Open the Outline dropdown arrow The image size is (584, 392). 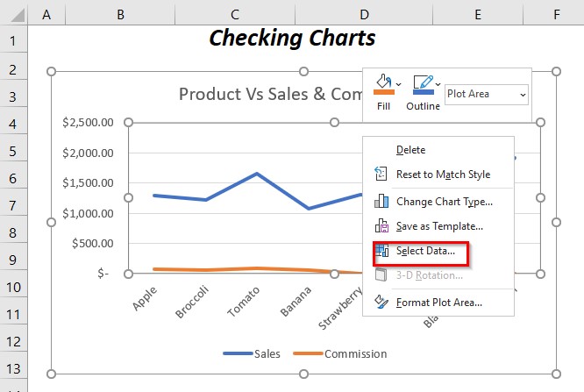pos(438,84)
